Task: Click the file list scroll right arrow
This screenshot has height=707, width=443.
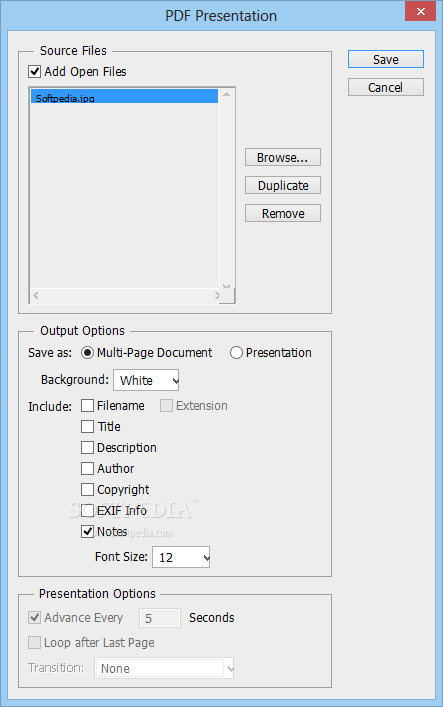Action: tap(217, 296)
